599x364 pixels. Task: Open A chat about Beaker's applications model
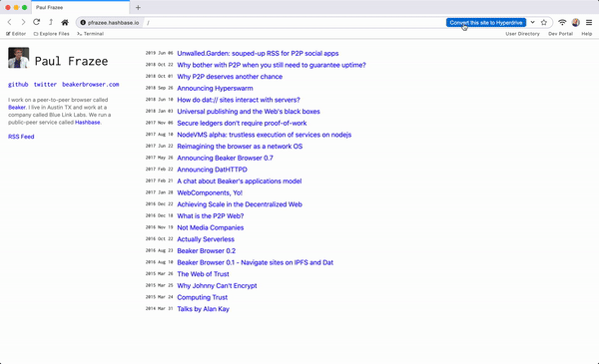pyautogui.click(x=240, y=182)
